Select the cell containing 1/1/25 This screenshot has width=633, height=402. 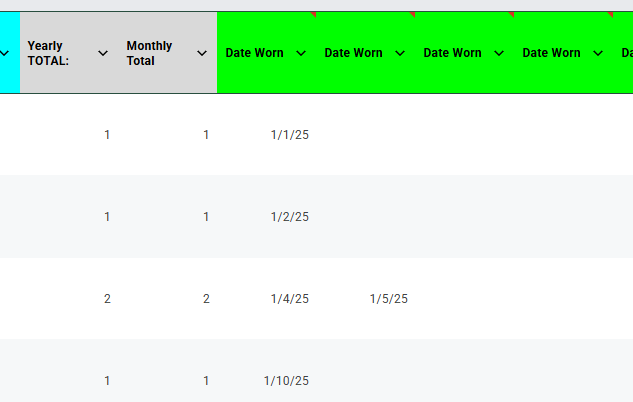point(289,135)
